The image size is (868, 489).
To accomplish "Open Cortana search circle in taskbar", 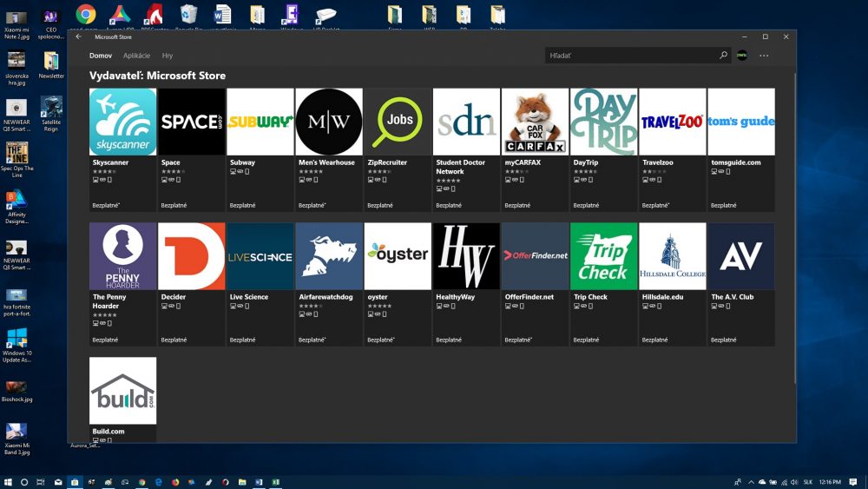I will (23, 482).
